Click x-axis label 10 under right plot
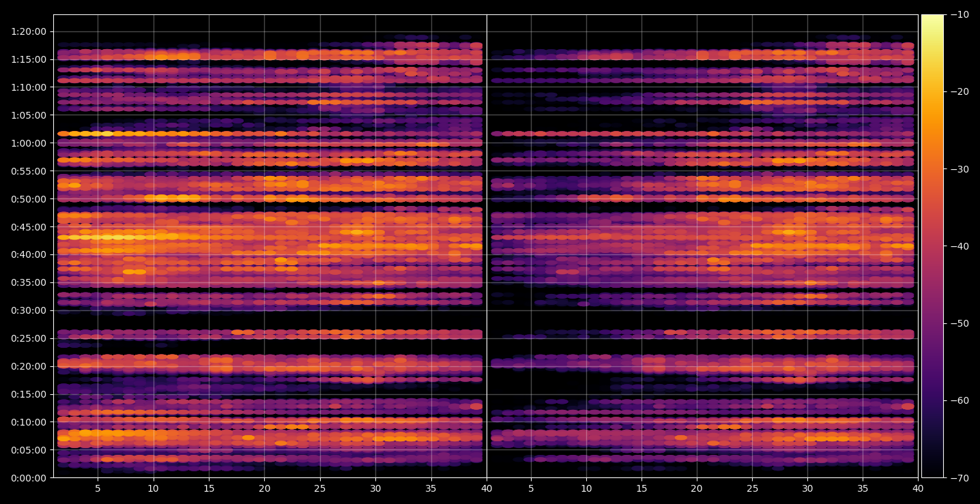 (x=586, y=488)
